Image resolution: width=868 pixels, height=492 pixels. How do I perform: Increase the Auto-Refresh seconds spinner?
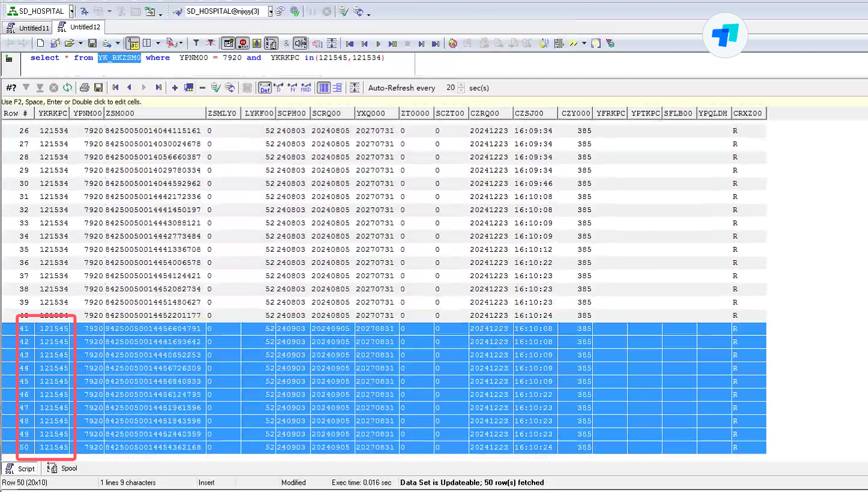461,85
